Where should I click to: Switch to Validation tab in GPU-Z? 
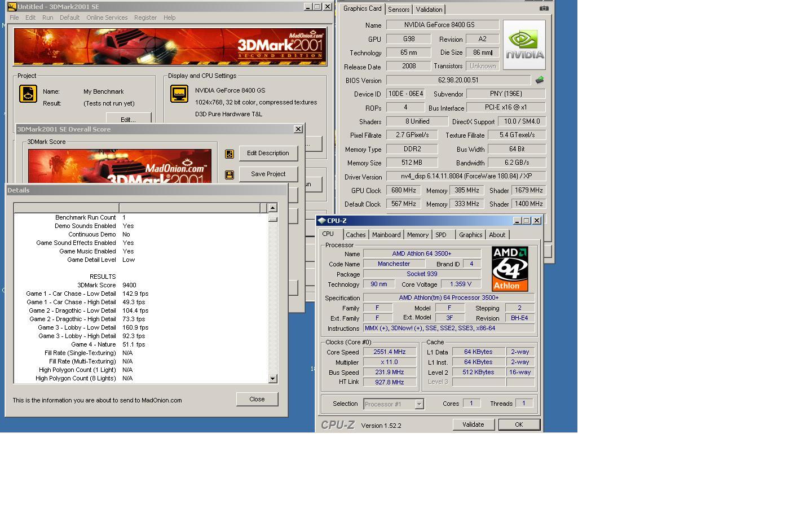(x=429, y=10)
